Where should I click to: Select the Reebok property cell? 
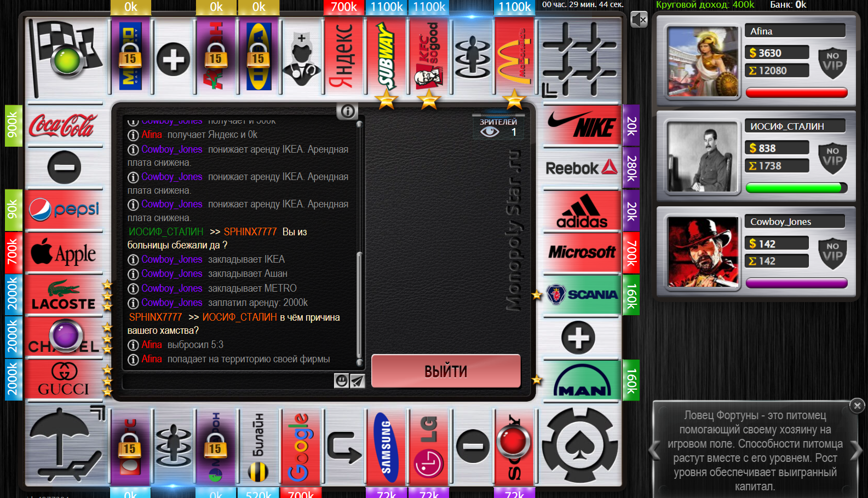[x=582, y=168]
